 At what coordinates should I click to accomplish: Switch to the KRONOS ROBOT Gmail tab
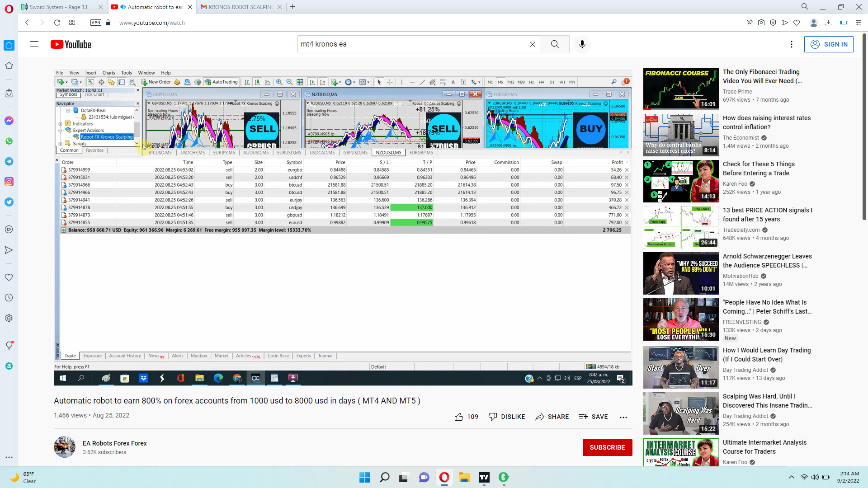point(240,7)
